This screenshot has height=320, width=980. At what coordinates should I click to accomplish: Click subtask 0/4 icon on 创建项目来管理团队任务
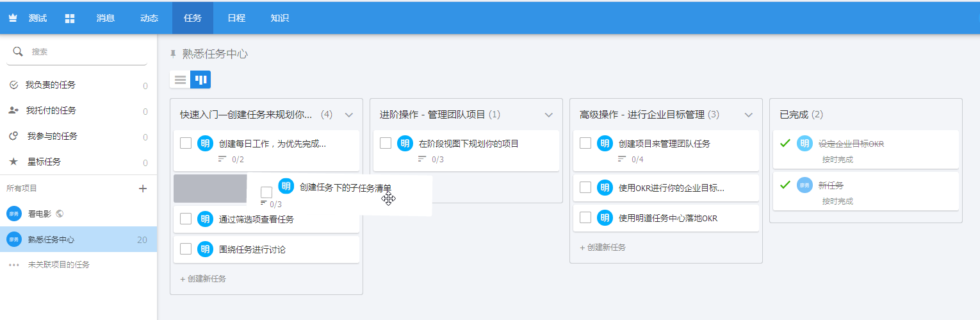point(623,159)
